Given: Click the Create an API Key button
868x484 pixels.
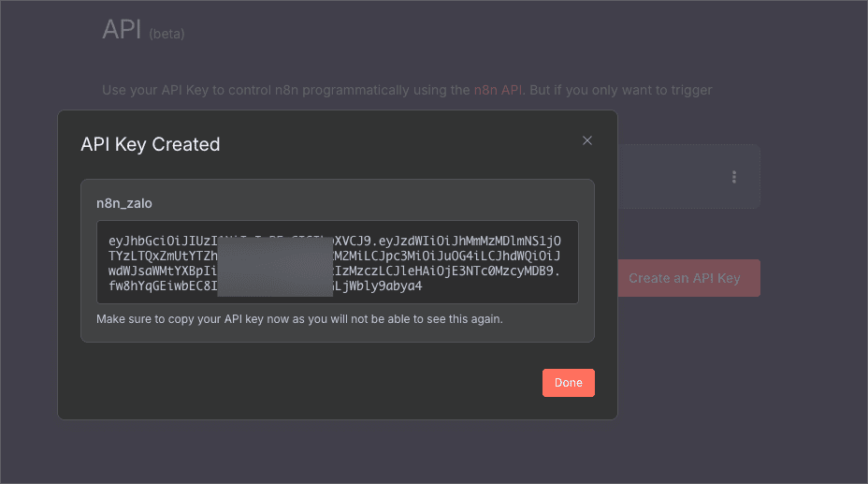Looking at the screenshot, I should coord(688,278).
